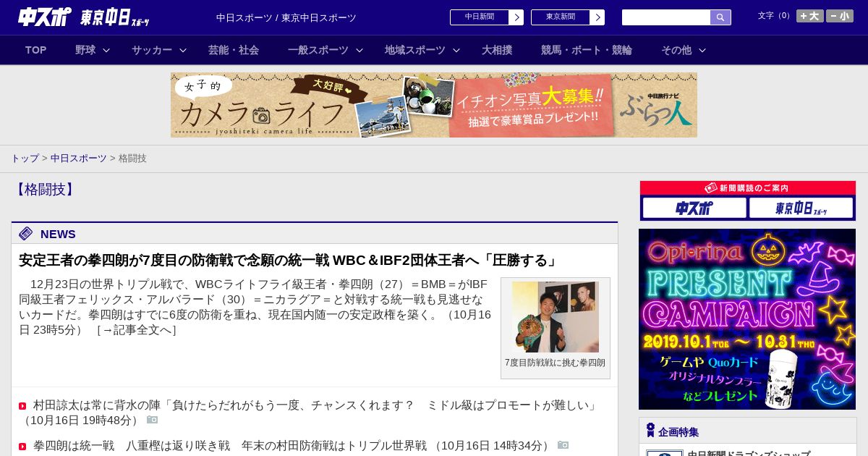Go to TOP in navigation bar
This screenshot has width=868, height=456.
(36, 50)
